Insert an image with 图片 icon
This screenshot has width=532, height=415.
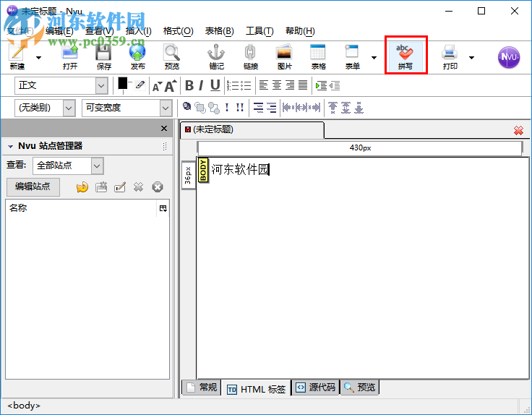(284, 56)
